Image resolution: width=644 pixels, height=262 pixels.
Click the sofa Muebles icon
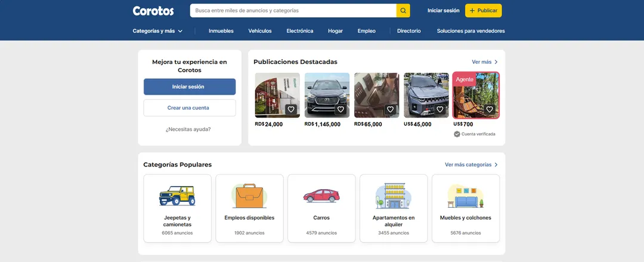pyautogui.click(x=466, y=196)
